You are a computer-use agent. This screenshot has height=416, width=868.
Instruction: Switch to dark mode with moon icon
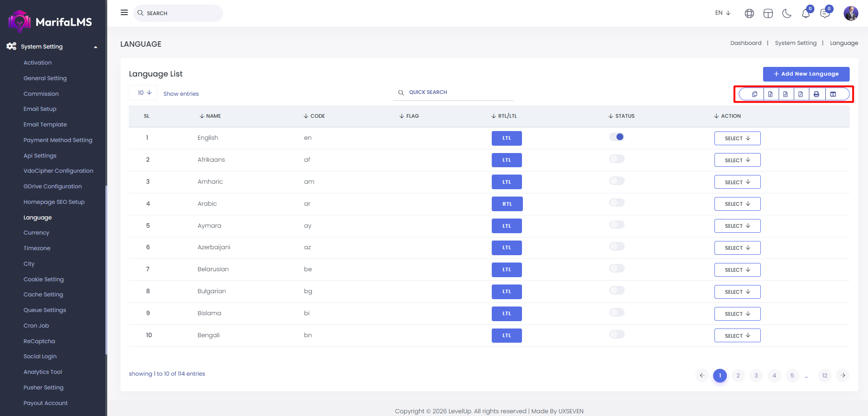787,13
